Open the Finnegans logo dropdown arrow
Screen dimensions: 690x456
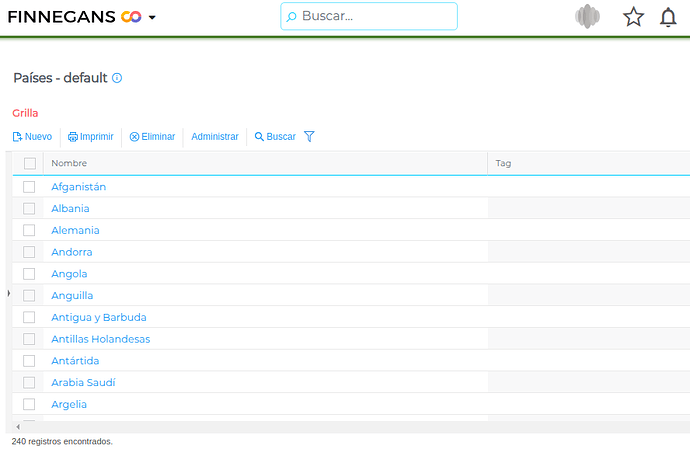click(152, 18)
